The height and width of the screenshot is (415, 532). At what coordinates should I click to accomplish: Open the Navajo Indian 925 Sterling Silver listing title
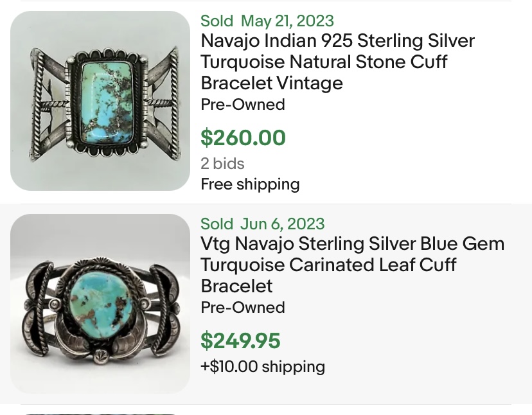[337, 41]
